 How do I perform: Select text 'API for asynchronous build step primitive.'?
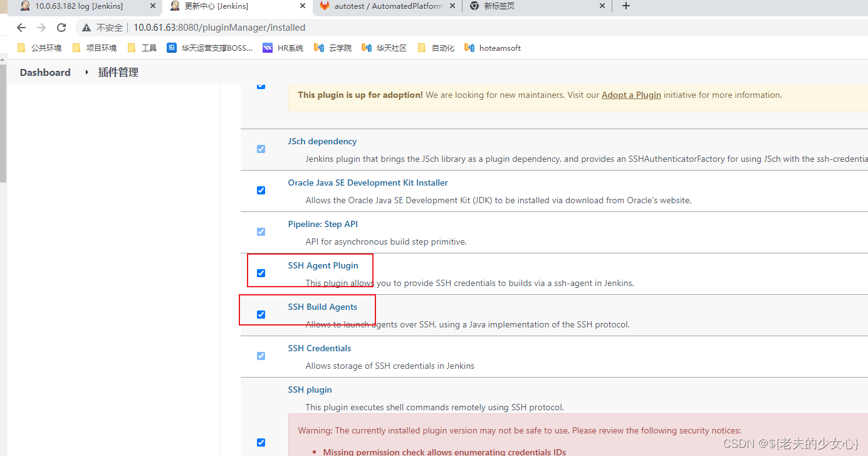point(386,242)
